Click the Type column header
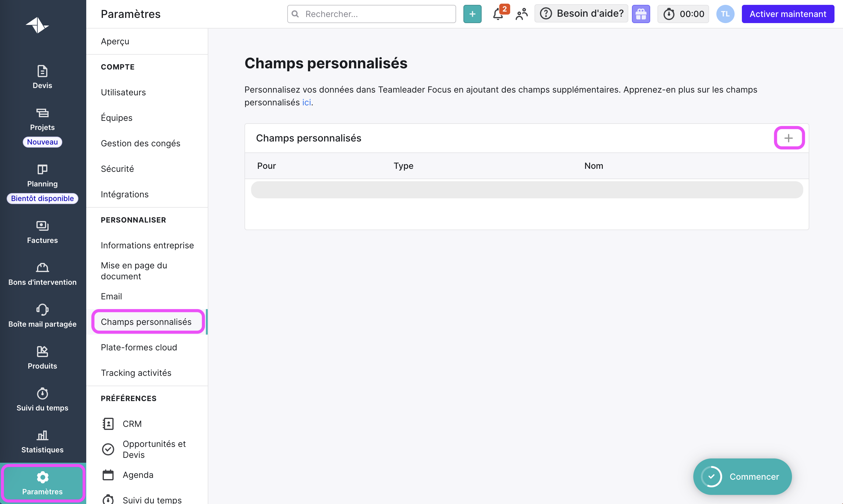This screenshot has width=843, height=504. pyautogui.click(x=403, y=166)
